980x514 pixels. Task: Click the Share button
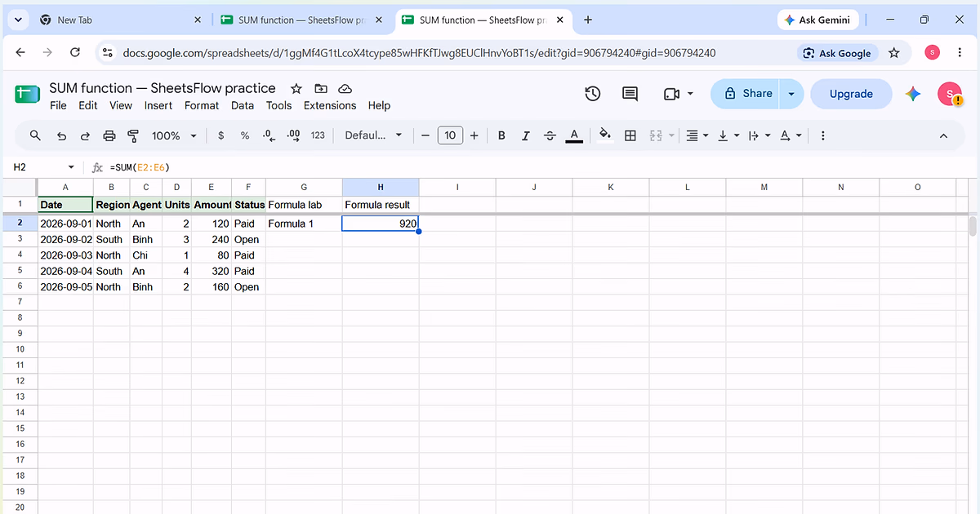pos(748,94)
